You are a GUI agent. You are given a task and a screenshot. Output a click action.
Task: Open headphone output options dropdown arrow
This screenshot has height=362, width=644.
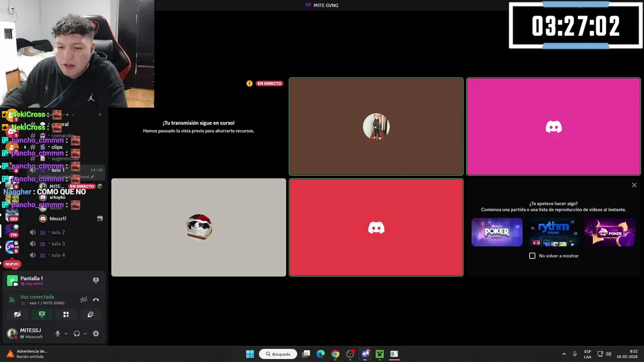click(85, 333)
